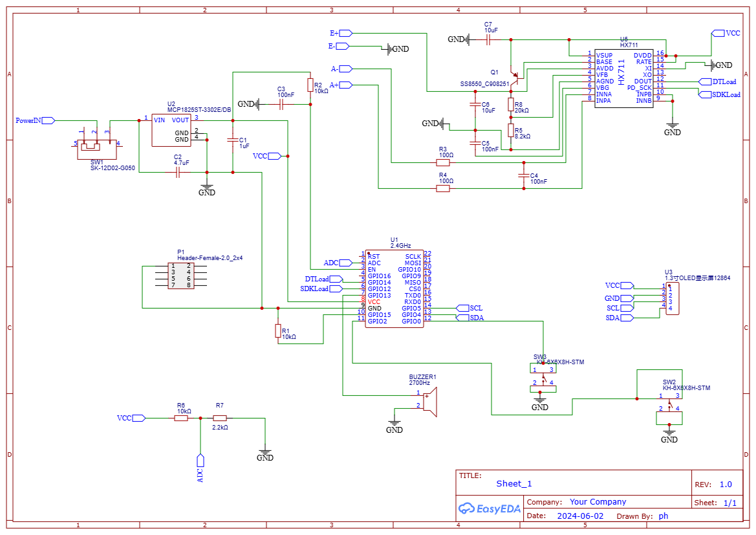Image resolution: width=756 pixels, height=535 pixels.
Task: Click the SCL port at U1 GPIO5
Action: pos(470,309)
